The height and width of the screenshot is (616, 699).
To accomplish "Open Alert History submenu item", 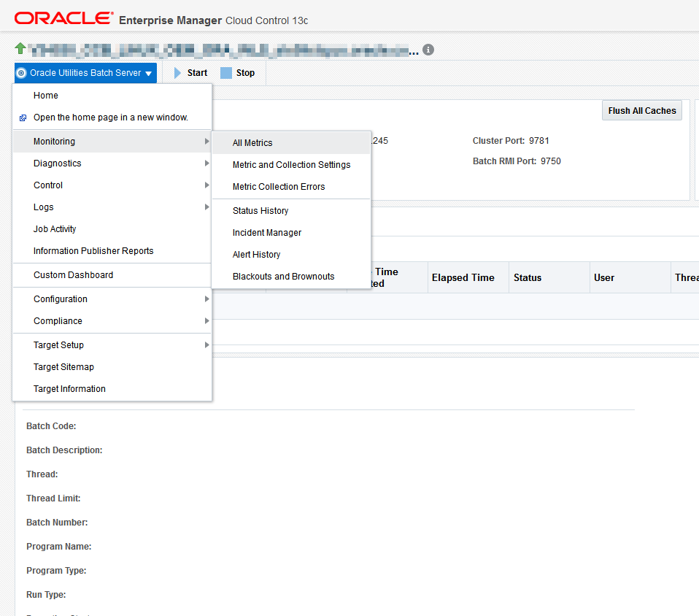I will [x=291, y=254].
